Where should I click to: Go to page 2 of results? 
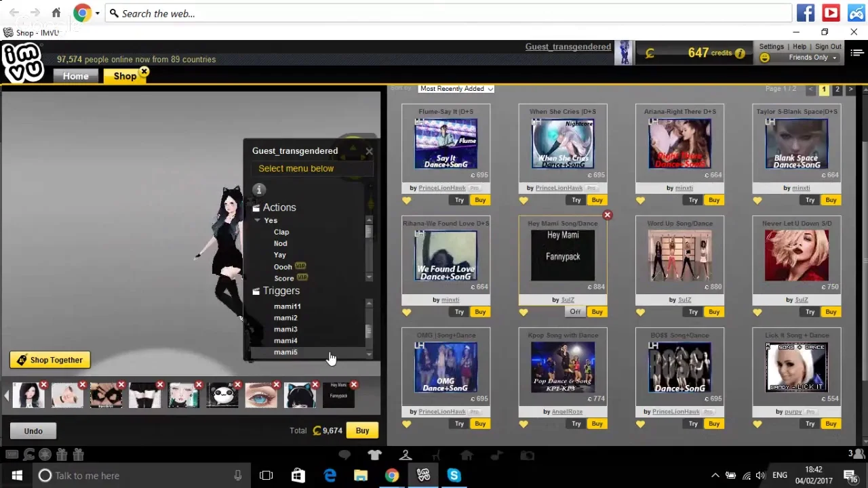click(x=837, y=89)
